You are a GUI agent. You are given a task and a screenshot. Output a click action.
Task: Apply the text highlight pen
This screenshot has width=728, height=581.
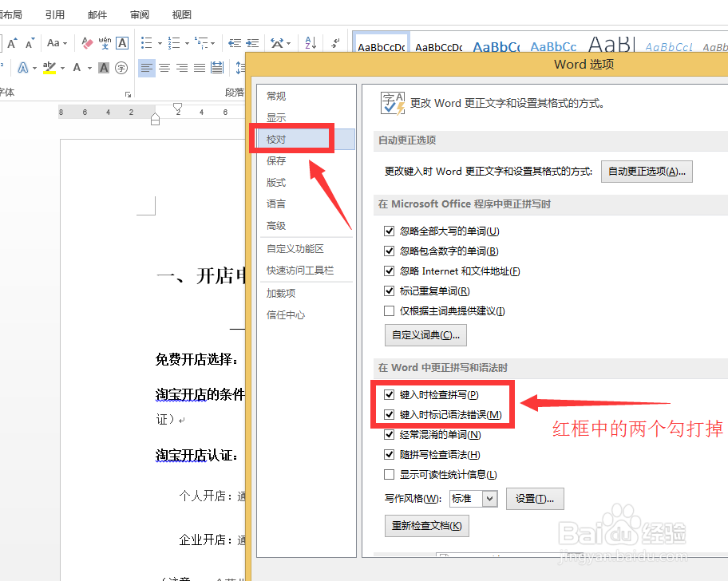pos(49,68)
